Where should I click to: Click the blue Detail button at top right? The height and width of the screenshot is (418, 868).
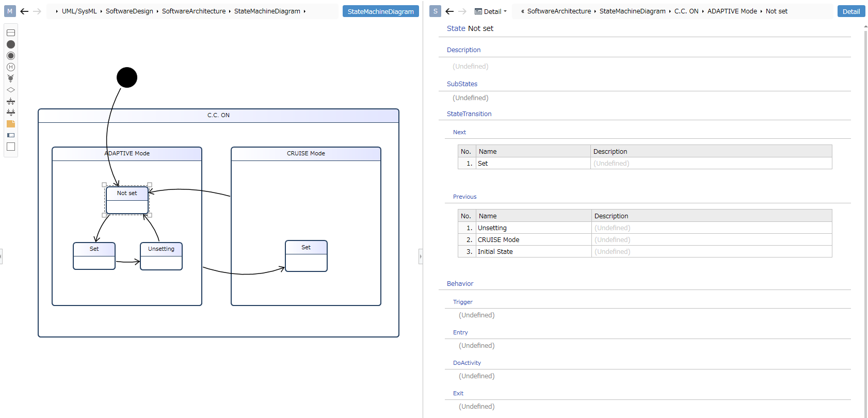[851, 11]
